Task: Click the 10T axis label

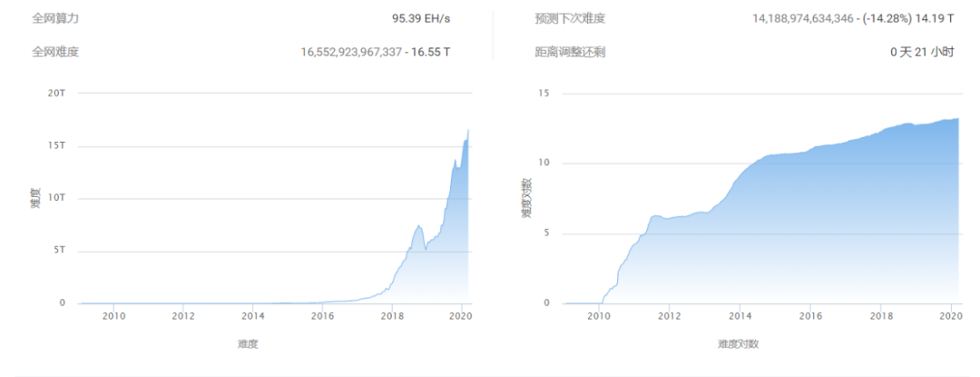Action: 57,198
